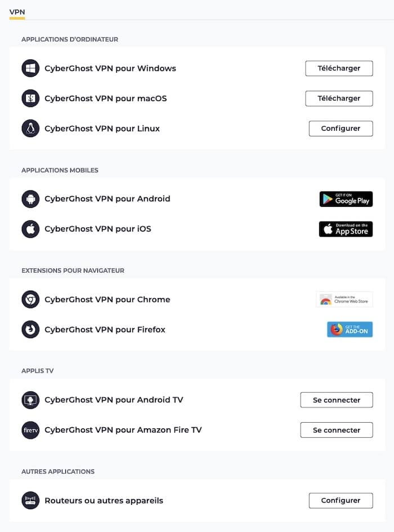Select the VPN tab
Viewport: 394px width, 532px height.
[17, 12]
